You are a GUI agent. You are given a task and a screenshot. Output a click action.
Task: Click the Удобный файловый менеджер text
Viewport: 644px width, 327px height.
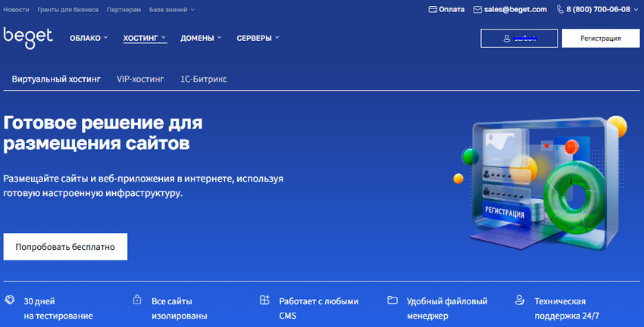447,309
